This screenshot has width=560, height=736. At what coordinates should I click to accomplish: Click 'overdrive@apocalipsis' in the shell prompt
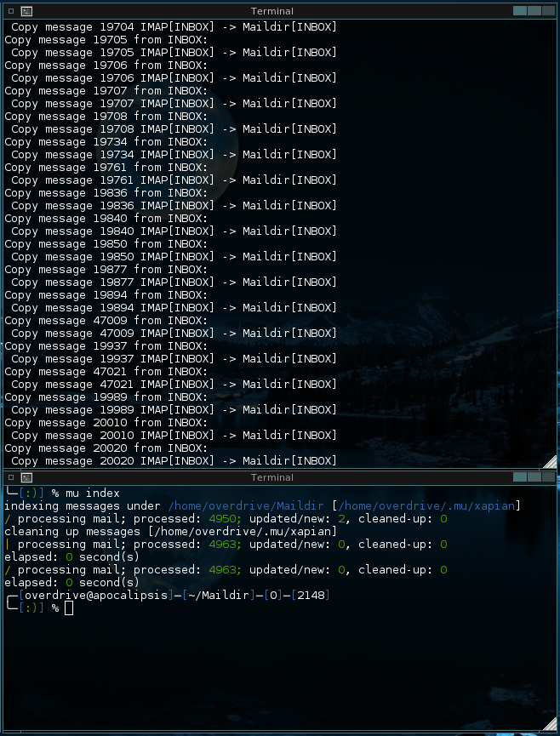point(96,596)
